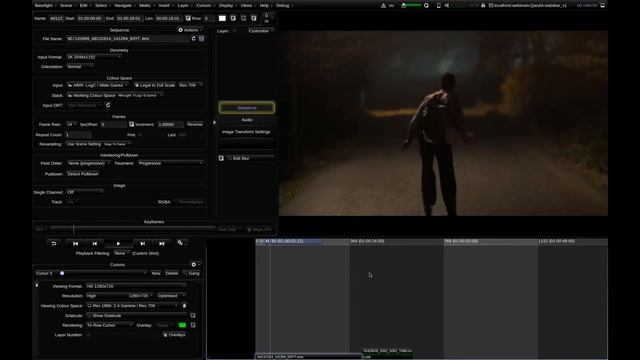Click the dim third shot toolbar icon
The image size is (640, 360).
[x=244, y=18]
